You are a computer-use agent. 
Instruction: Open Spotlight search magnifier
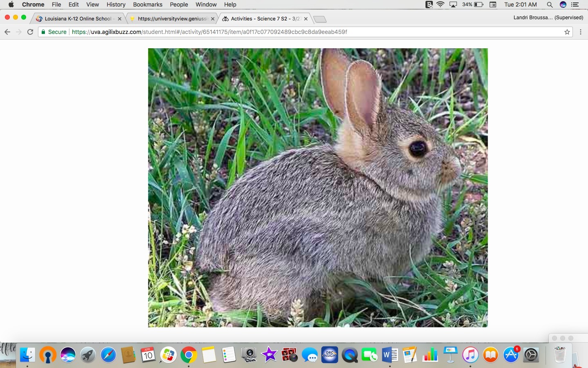(x=550, y=4)
